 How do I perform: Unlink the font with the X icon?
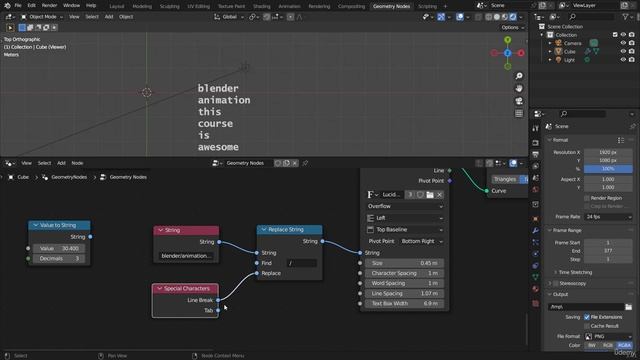pyautogui.click(x=440, y=195)
